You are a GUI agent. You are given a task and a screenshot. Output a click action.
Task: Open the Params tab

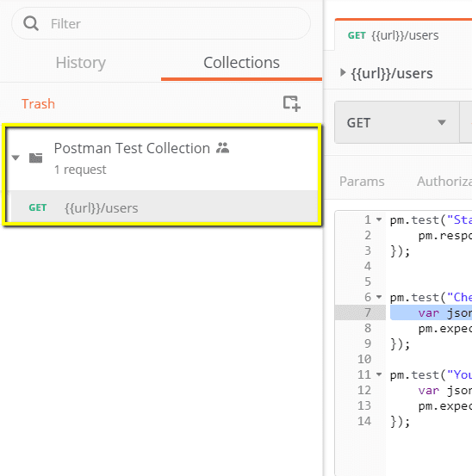click(x=362, y=182)
